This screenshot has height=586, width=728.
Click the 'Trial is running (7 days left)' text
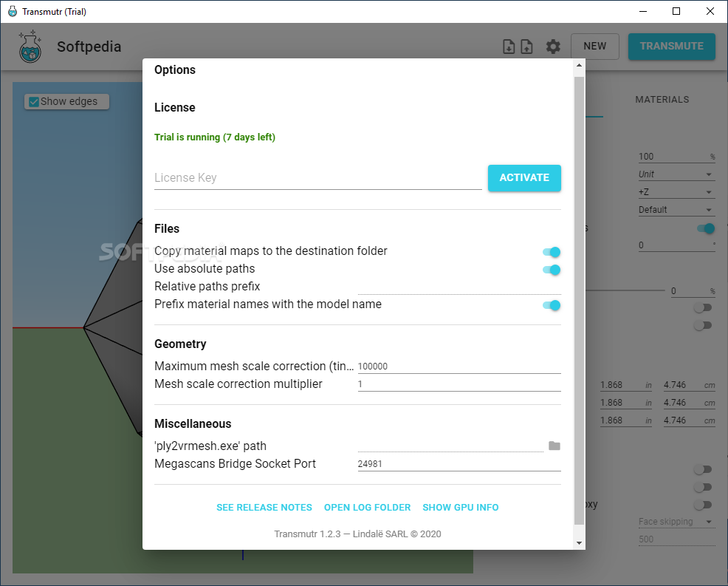pos(215,137)
